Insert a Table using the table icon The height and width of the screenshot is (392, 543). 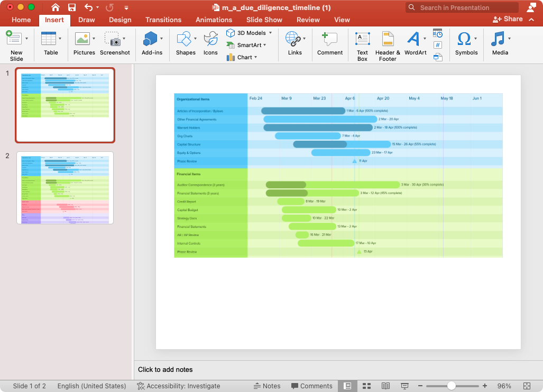(49, 38)
